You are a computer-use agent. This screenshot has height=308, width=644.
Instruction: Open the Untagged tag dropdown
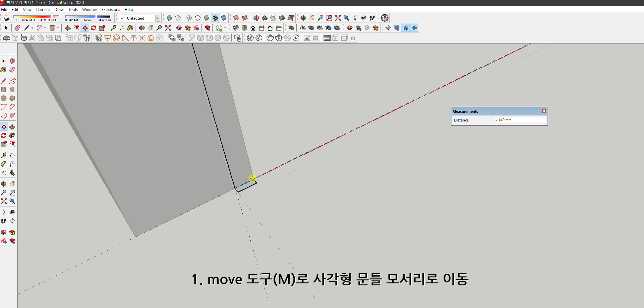pos(157,18)
